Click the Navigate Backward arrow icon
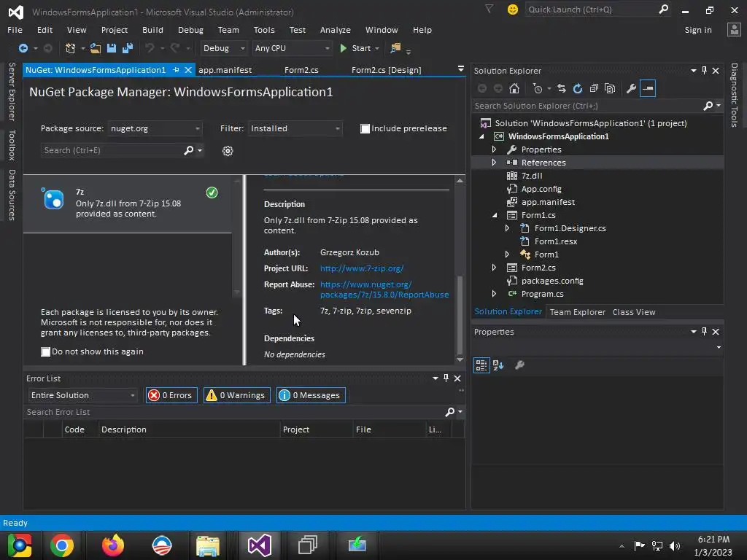Image resolution: width=747 pixels, height=560 pixels. (23, 48)
